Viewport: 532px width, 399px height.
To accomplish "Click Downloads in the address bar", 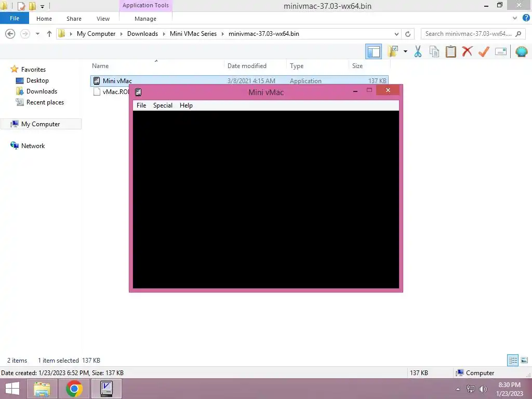I will click(142, 34).
